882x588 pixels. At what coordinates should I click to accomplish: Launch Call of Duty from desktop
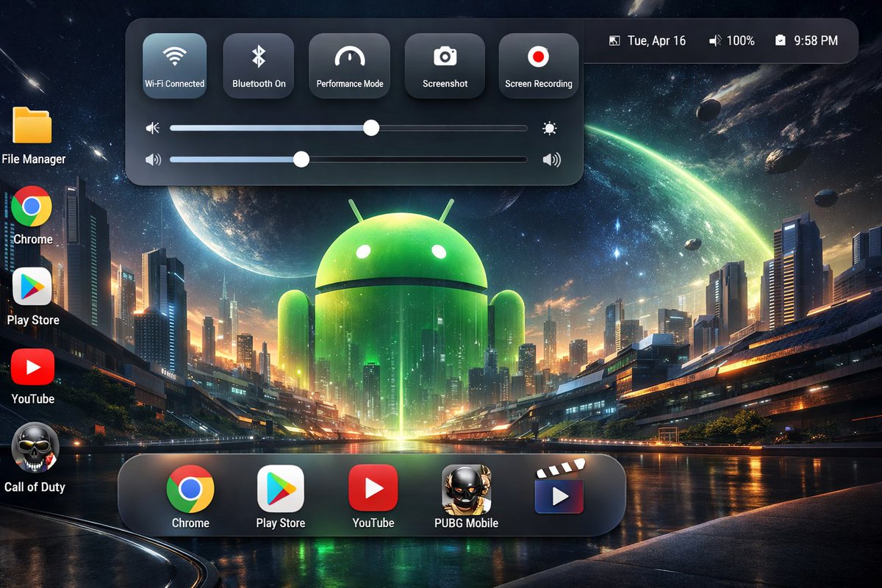(35, 457)
